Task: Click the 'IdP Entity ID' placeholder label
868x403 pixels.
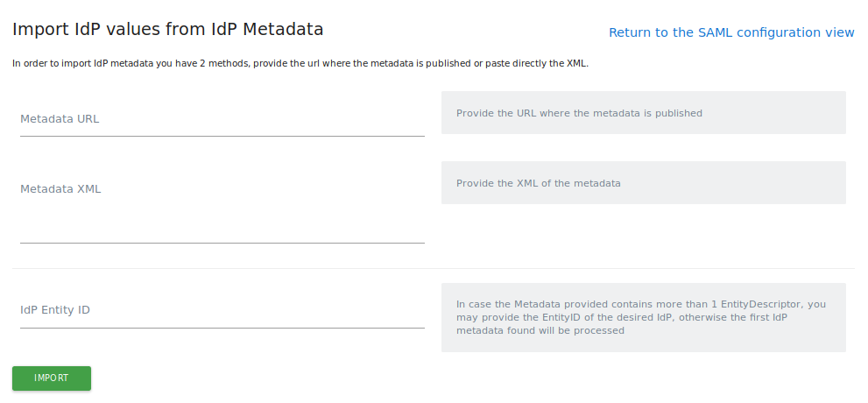Action: pyautogui.click(x=55, y=310)
